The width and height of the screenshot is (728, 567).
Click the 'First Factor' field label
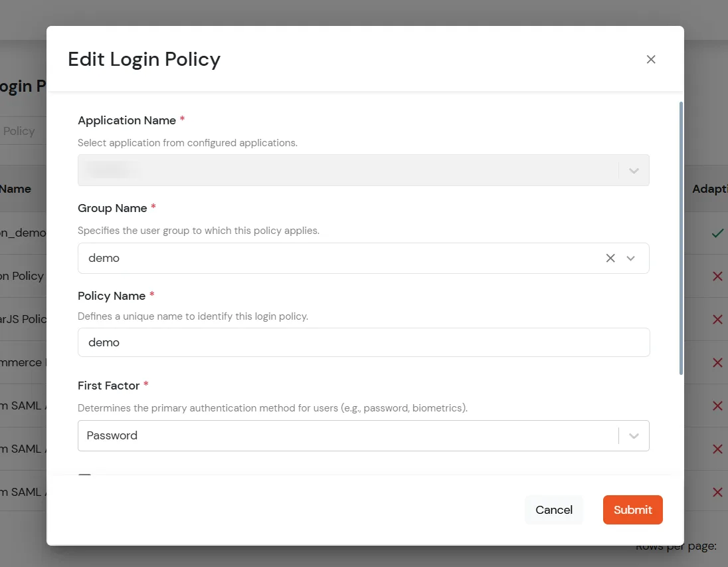tap(109, 386)
